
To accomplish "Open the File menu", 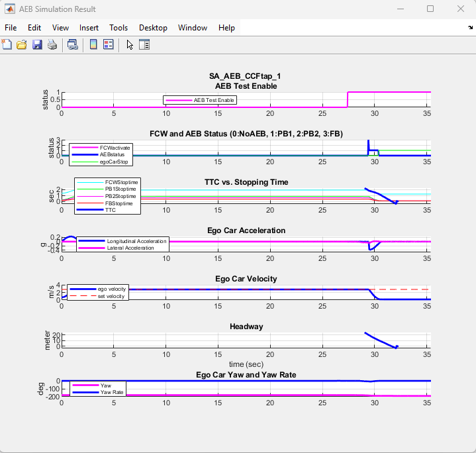I will point(11,28).
